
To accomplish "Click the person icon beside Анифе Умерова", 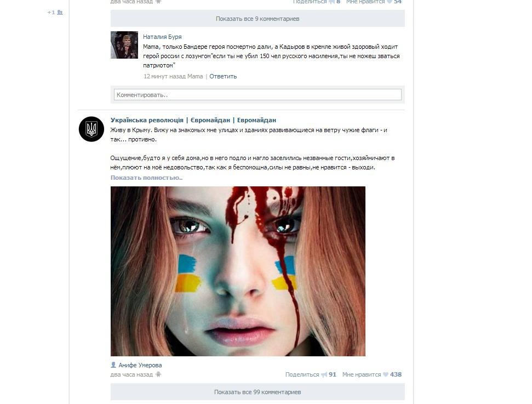I will point(113,365).
